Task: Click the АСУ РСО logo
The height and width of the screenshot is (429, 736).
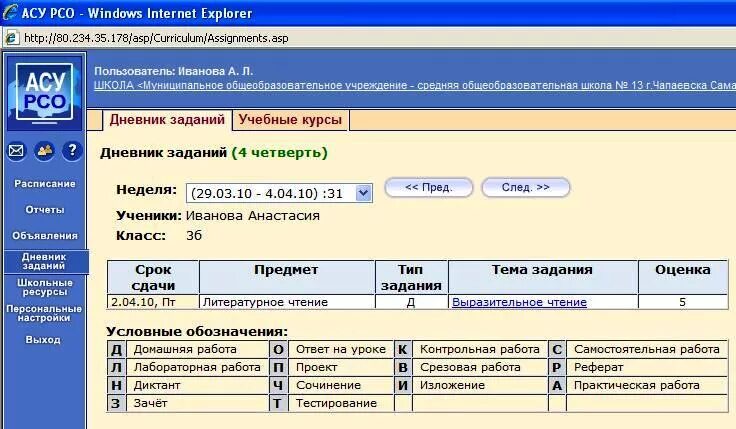Action: (x=45, y=93)
